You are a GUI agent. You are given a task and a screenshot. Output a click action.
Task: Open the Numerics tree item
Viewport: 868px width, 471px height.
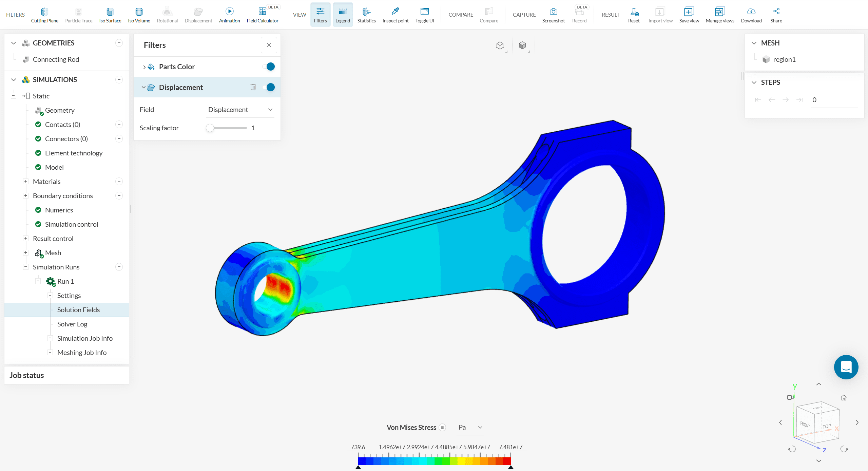point(59,210)
